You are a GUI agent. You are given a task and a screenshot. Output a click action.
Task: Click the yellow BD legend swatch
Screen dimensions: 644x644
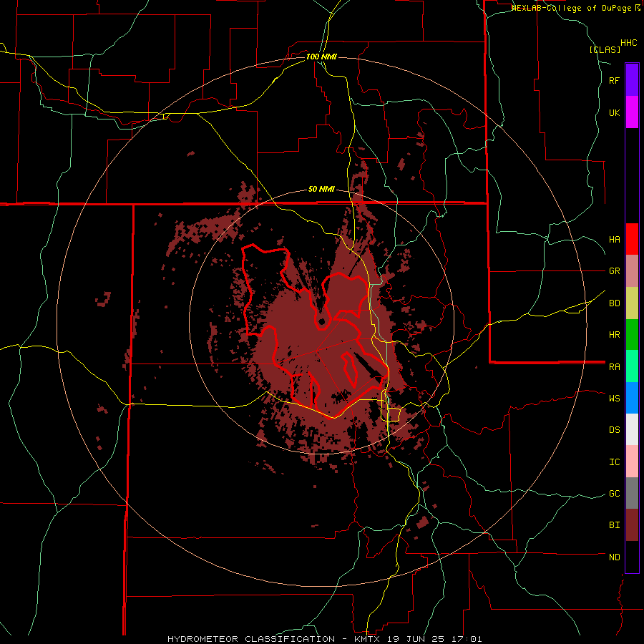pyautogui.click(x=632, y=303)
